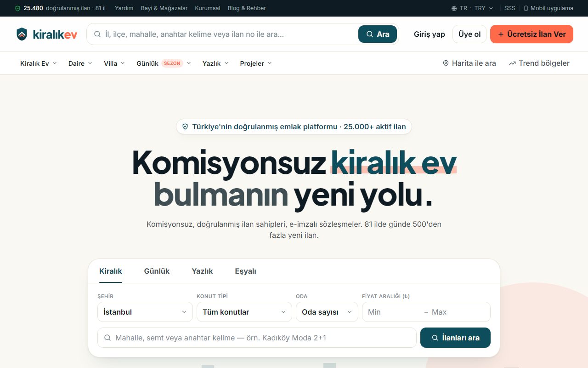The width and height of the screenshot is (588, 368).
Task: Click the Giriş yap link
Action: click(430, 34)
